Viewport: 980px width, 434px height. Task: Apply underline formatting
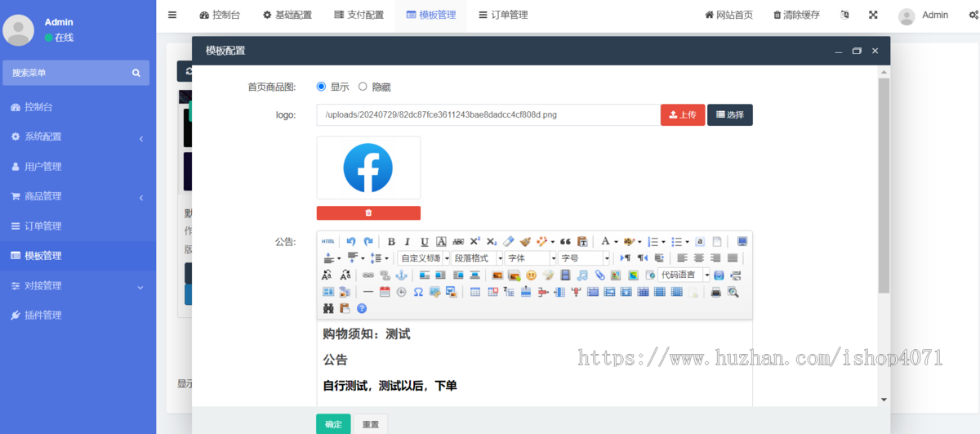coord(425,242)
